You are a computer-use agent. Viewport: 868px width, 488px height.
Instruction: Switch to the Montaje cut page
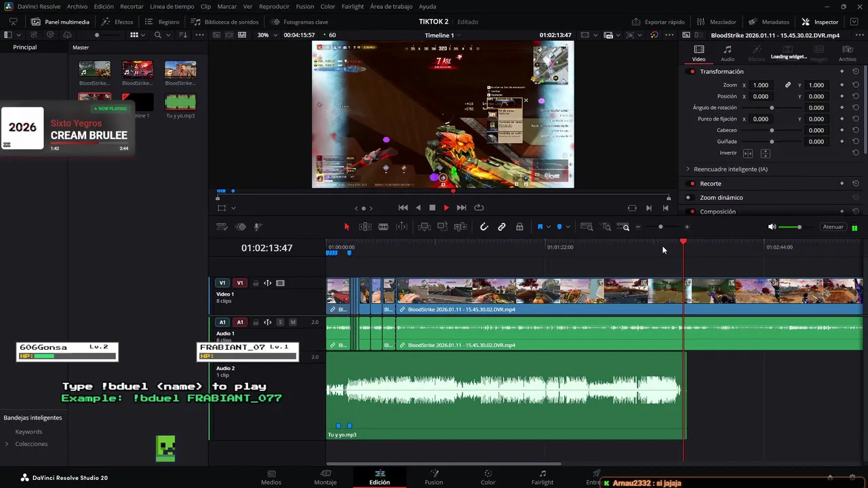325,477
